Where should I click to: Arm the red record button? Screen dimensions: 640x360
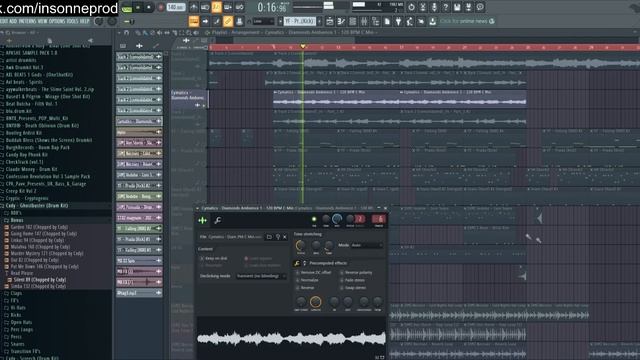(x=160, y=7)
